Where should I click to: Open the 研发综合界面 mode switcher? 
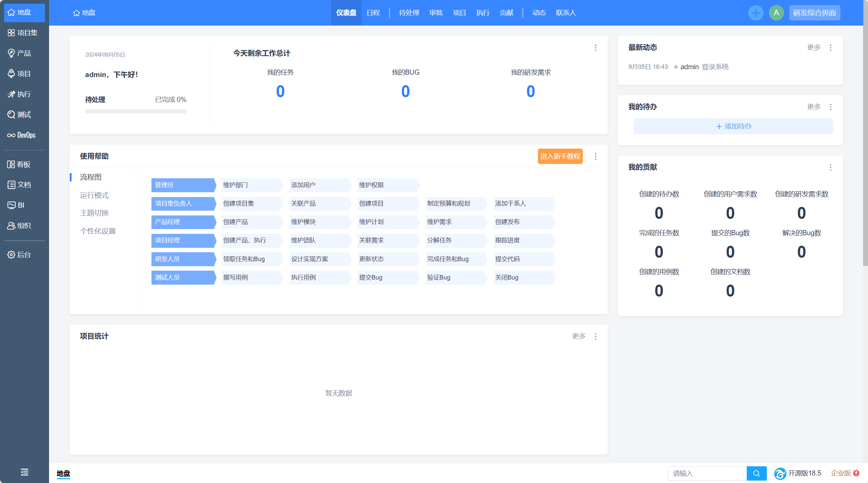tap(815, 13)
